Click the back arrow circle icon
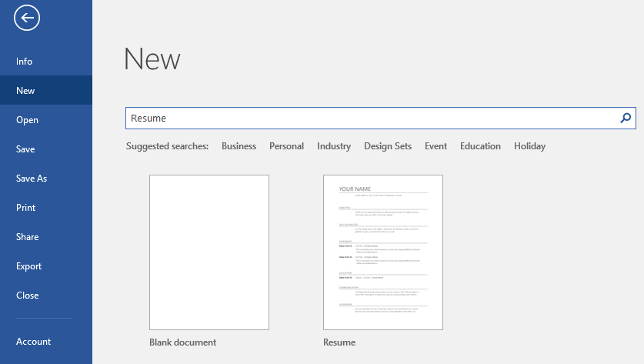Image resolution: width=644 pixels, height=364 pixels. (x=27, y=18)
